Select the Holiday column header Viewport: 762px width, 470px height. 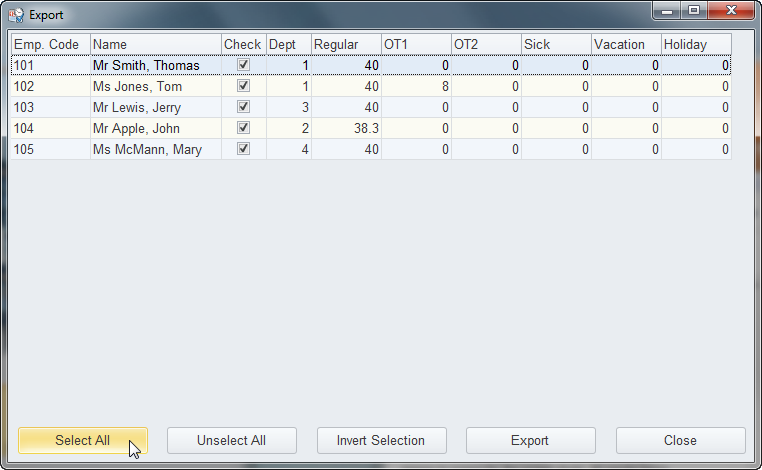[695, 45]
